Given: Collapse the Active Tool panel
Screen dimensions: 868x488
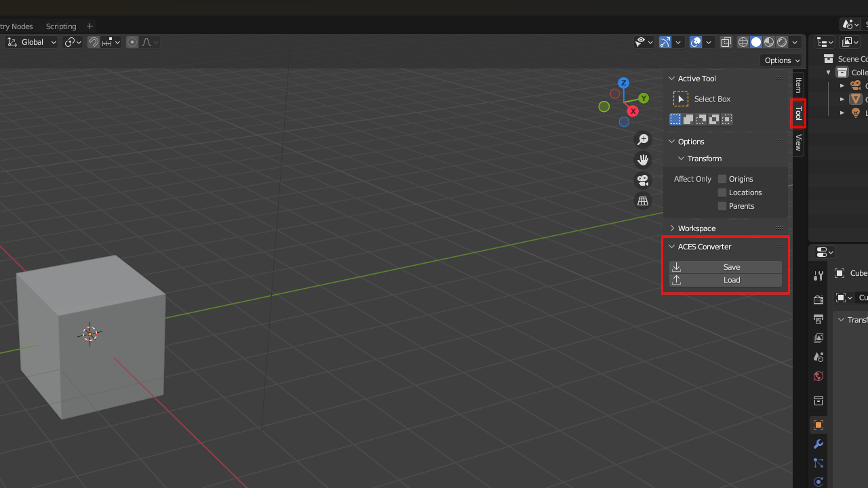Looking at the screenshot, I should coord(672,79).
